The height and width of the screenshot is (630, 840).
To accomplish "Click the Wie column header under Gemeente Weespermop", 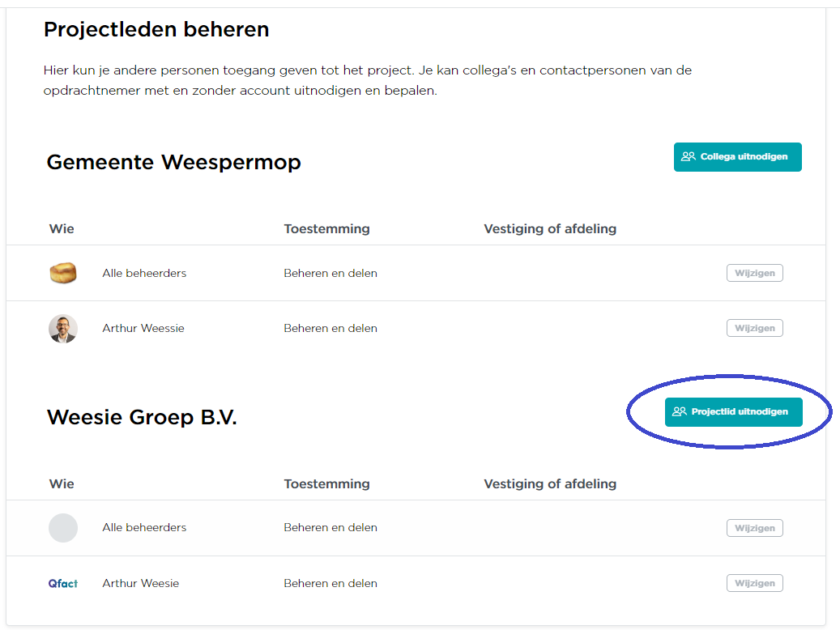I will 62,228.
